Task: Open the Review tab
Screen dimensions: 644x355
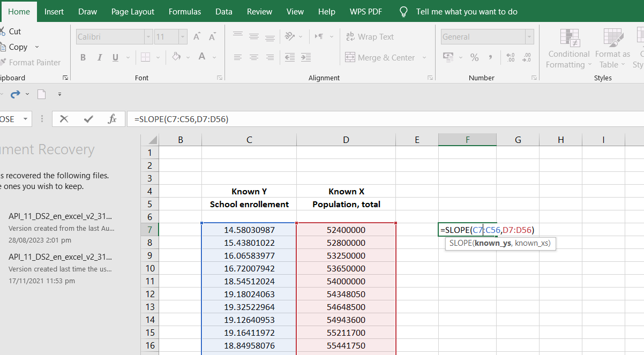Action: pyautogui.click(x=259, y=11)
